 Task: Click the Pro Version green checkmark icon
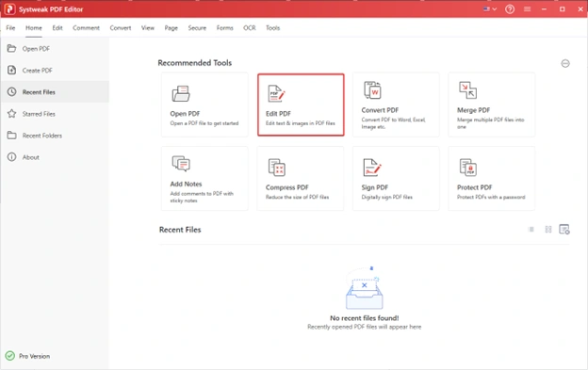click(x=10, y=356)
